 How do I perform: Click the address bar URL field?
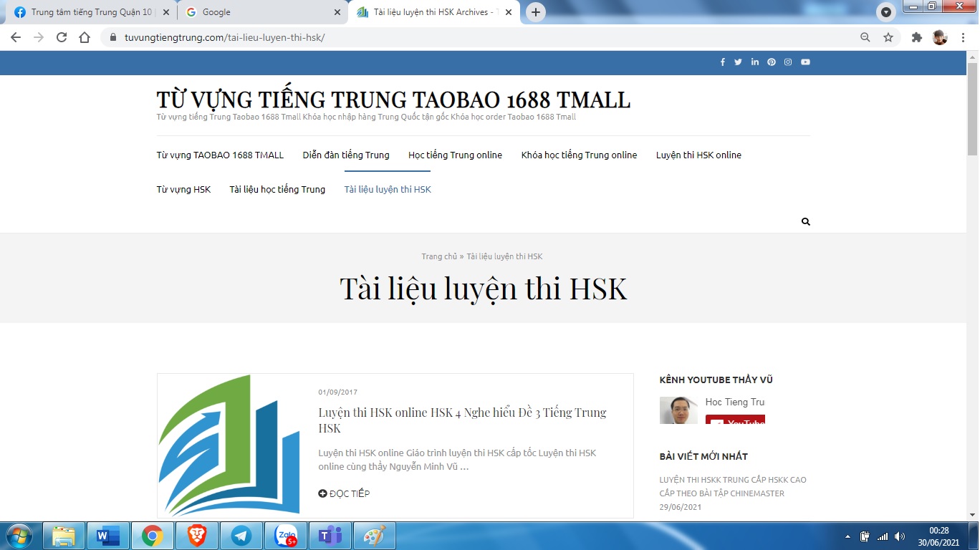487,37
